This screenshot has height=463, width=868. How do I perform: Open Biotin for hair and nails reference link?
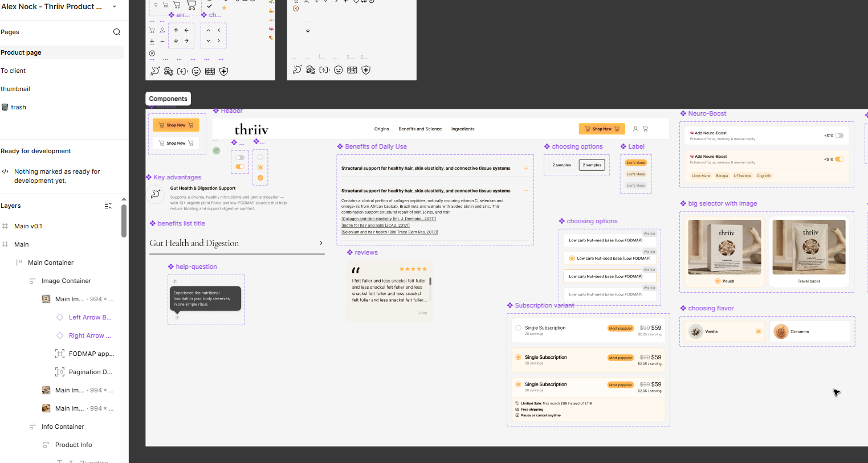(376, 226)
